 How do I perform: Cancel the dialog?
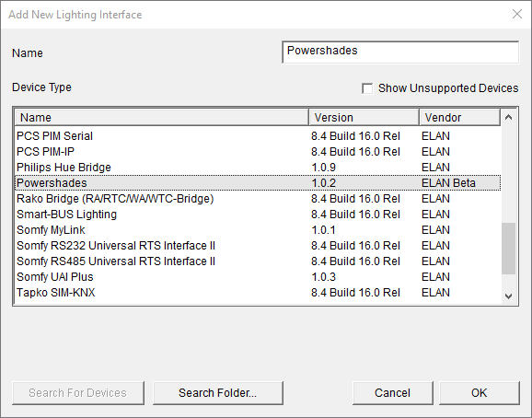[x=392, y=393]
